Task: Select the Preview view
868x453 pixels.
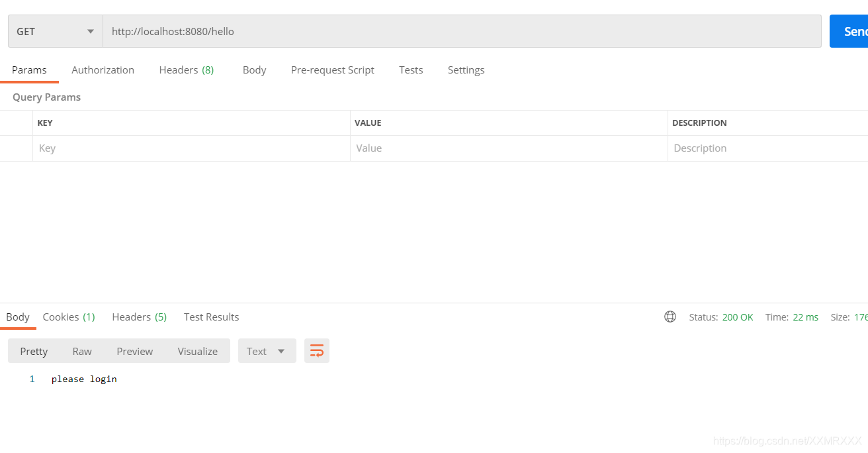Action: tap(134, 351)
